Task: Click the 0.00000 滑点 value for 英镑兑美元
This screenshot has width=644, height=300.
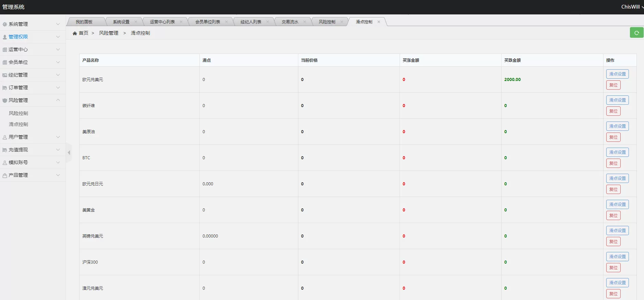Action: click(210, 236)
